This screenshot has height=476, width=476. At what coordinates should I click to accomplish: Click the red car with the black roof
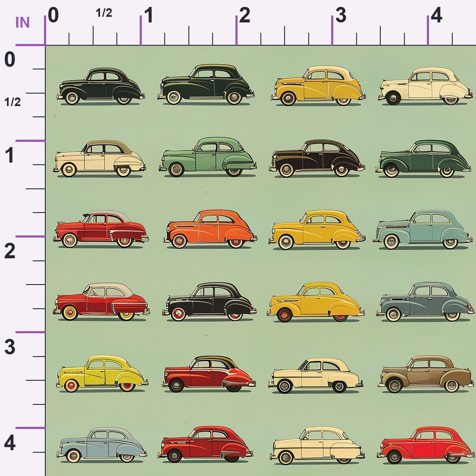(x=209, y=374)
